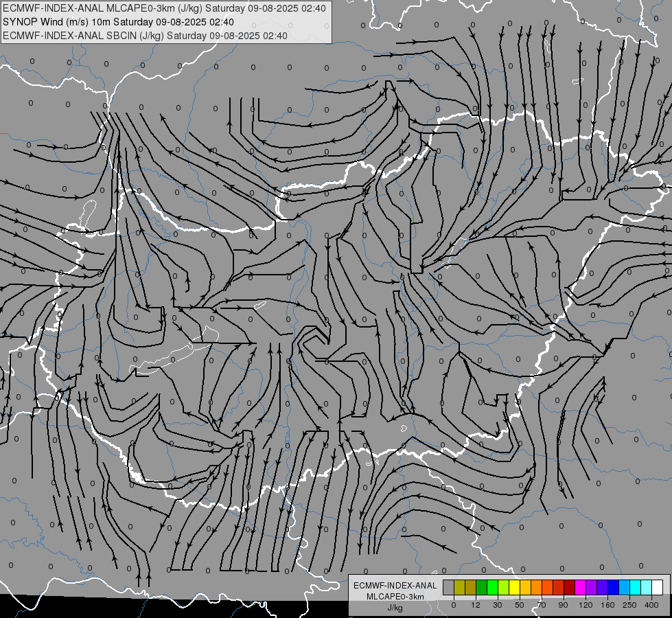672x618 pixels.
Task: Click the legend value 12
Action: tap(476, 605)
